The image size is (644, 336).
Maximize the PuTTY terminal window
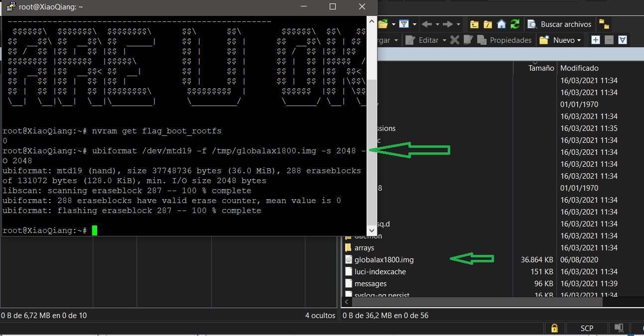(x=333, y=6)
